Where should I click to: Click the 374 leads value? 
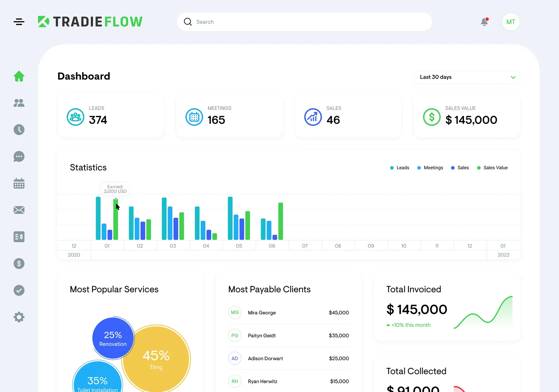click(98, 120)
